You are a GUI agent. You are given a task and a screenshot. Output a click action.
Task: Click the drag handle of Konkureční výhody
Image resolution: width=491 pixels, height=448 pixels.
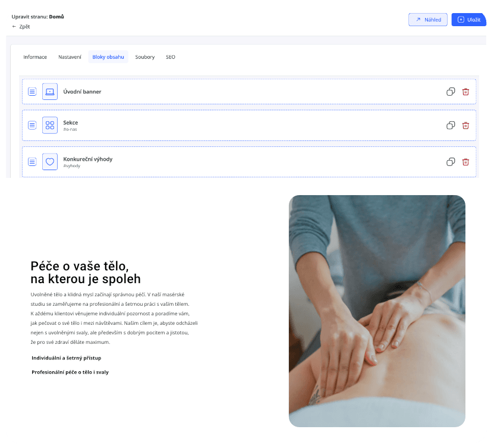click(32, 162)
